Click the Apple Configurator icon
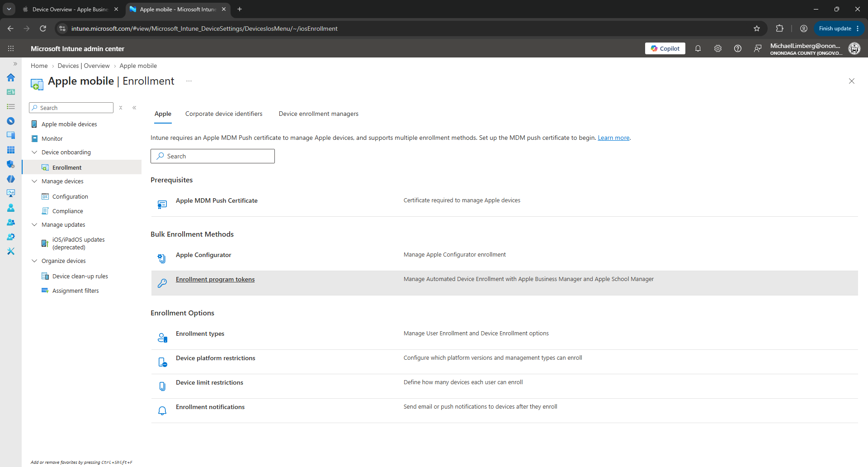Screen dimensions: 868x467 point(162,258)
